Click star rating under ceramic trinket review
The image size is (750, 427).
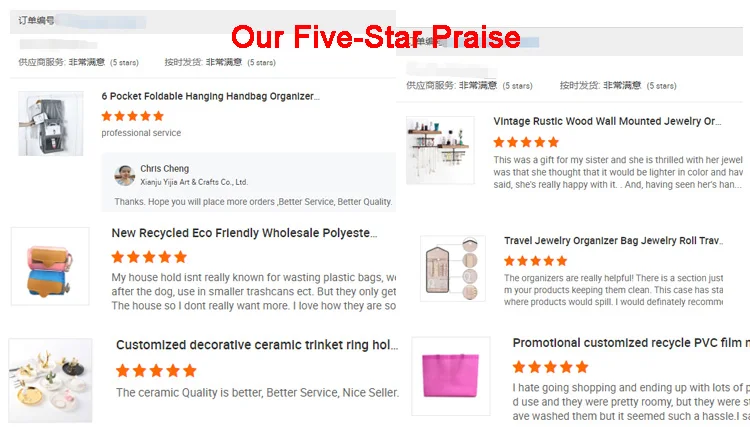156,370
